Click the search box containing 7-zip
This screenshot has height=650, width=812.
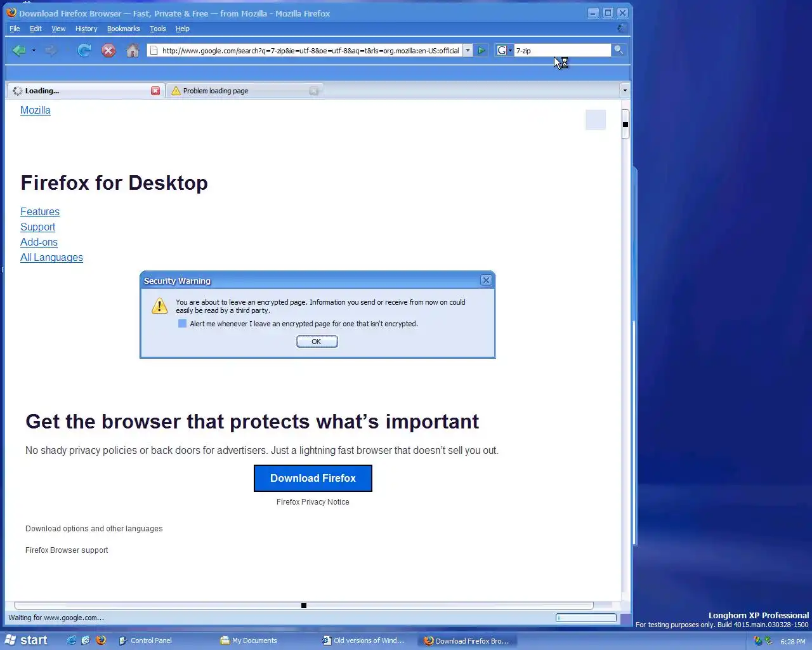pyautogui.click(x=562, y=50)
